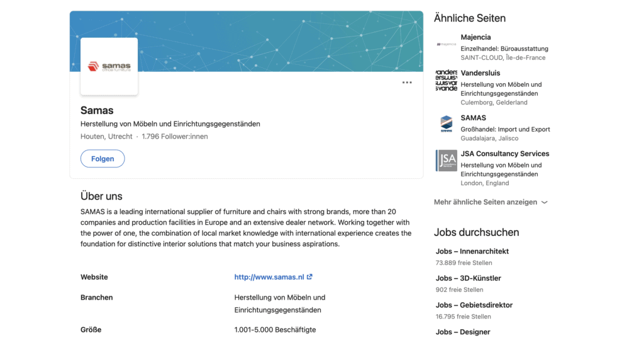Click the SAMAS Guadalajara logo icon
Image resolution: width=644 pixels, height=338 pixels.
(446, 125)
